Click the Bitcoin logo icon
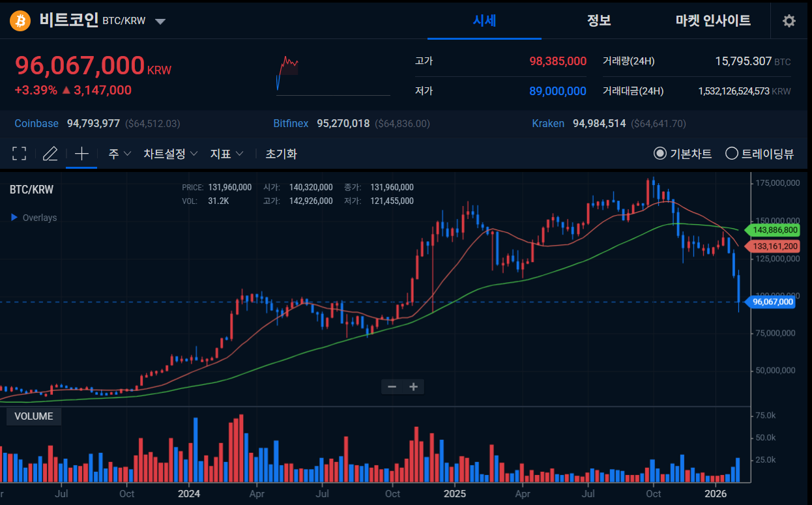The width and height of the screenshot is (812, 505). tap(20, 21)
